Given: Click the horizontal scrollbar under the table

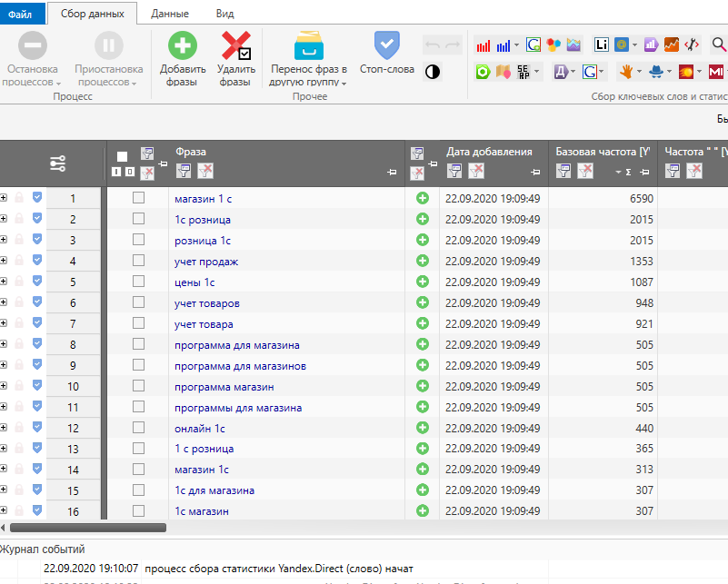Looking at the screenshot, I should [88, 527].
